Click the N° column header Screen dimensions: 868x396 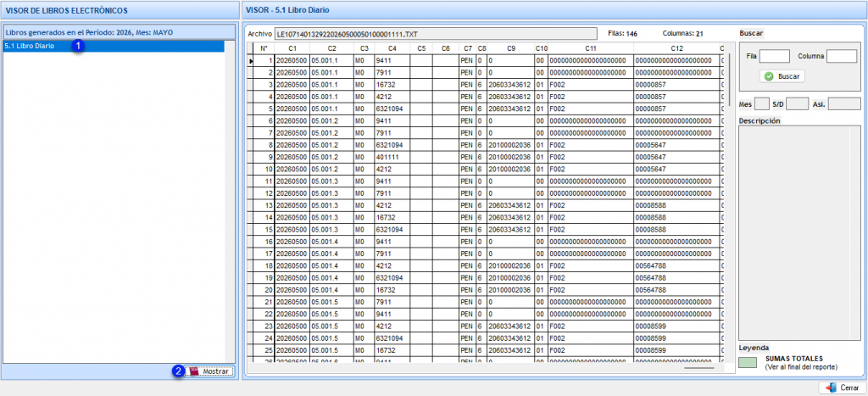pos(264,48)
